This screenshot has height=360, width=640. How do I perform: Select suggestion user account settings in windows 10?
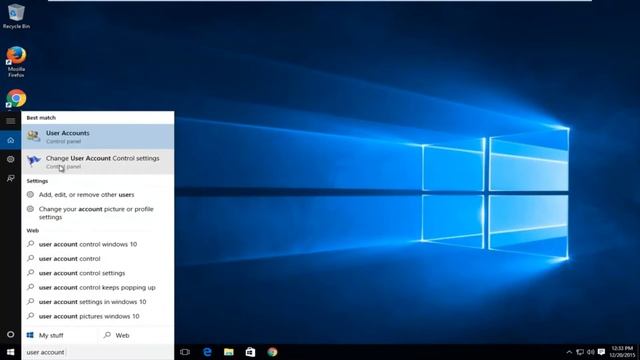coord(98,302)
